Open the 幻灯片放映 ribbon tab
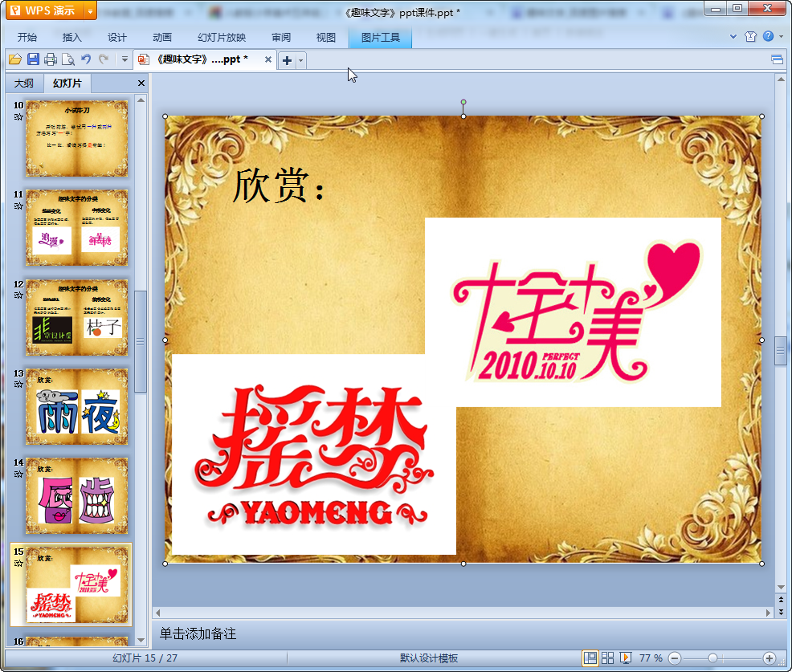Image resolution: width=792 pixels, height=672 pixels. 222,38
